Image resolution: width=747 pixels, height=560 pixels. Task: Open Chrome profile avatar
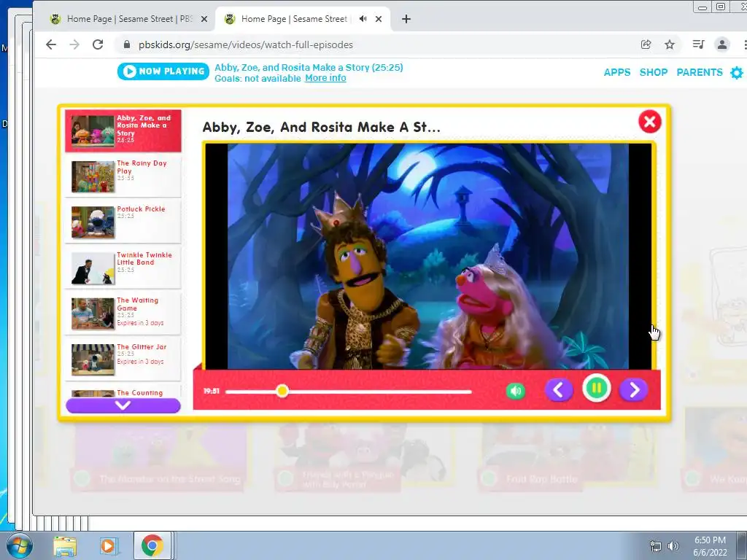coord(722,44)
